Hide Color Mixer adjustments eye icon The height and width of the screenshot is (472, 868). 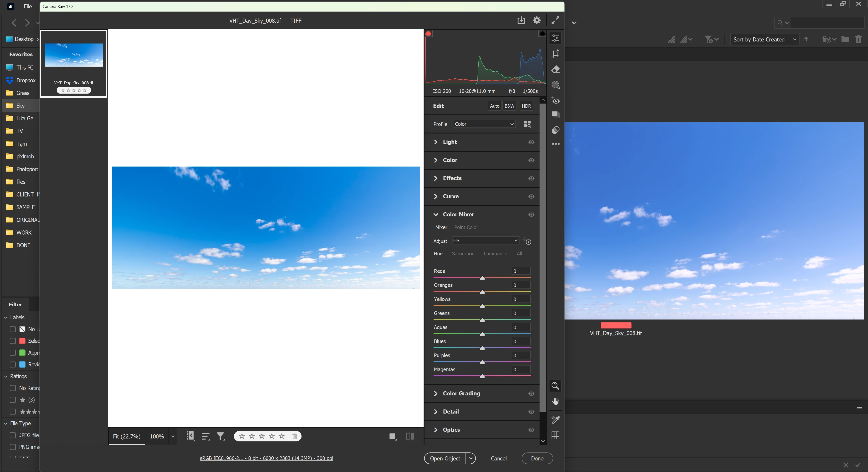[x=531, y=214]
